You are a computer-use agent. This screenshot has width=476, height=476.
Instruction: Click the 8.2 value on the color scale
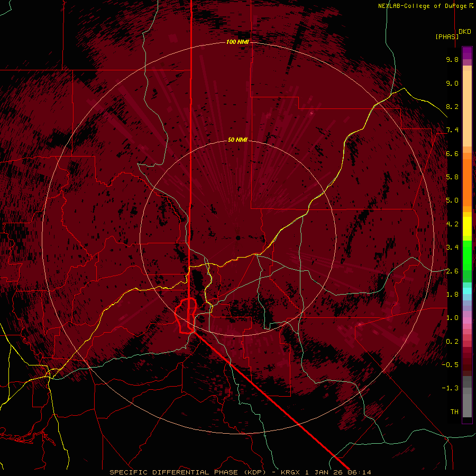452,106
